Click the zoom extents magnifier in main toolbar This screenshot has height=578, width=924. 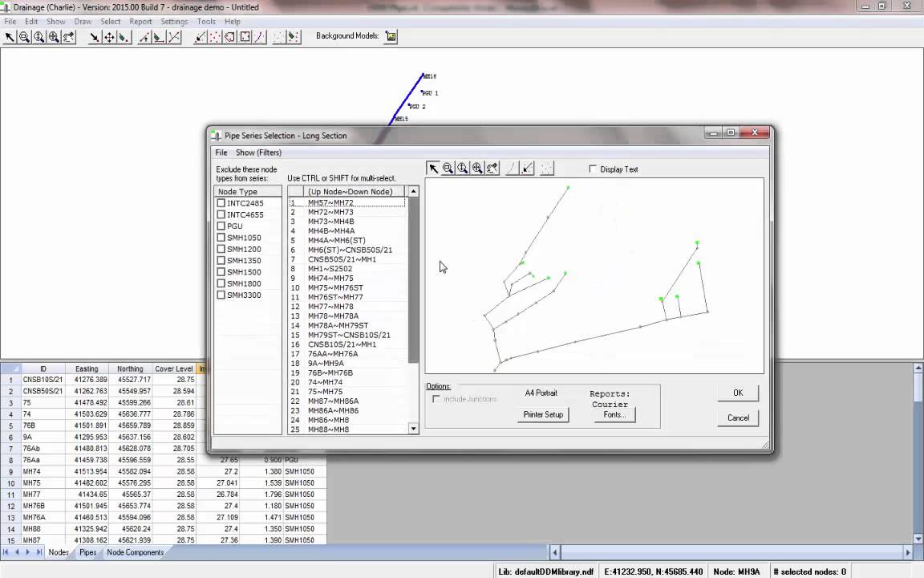[54, 37]
